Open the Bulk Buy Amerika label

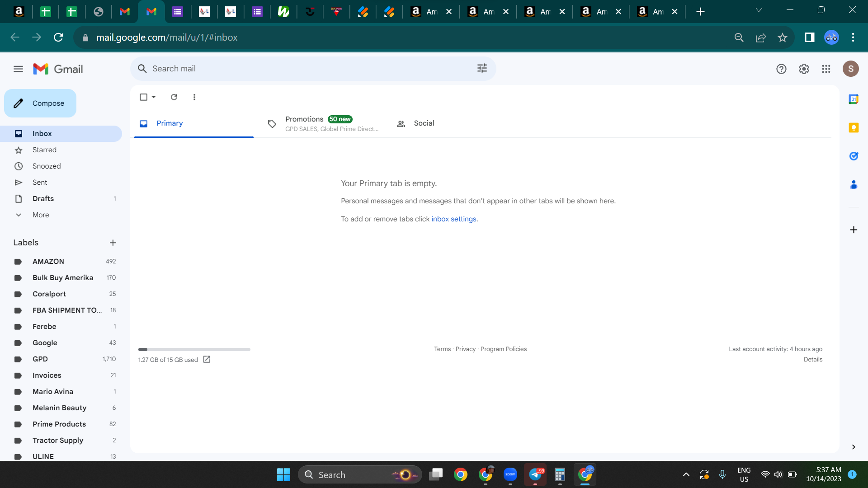[61, 278]
